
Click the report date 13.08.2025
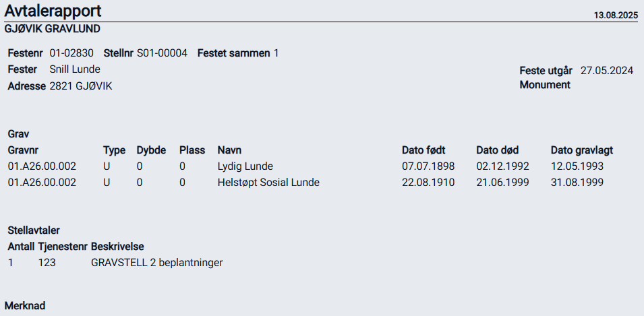point(615,15)
